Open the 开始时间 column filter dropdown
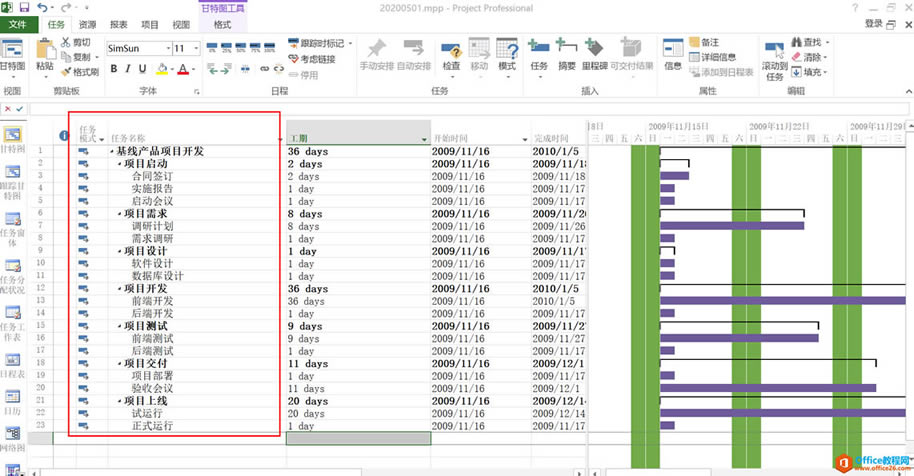This screenshot has height=476, width=914. [525, 139]
